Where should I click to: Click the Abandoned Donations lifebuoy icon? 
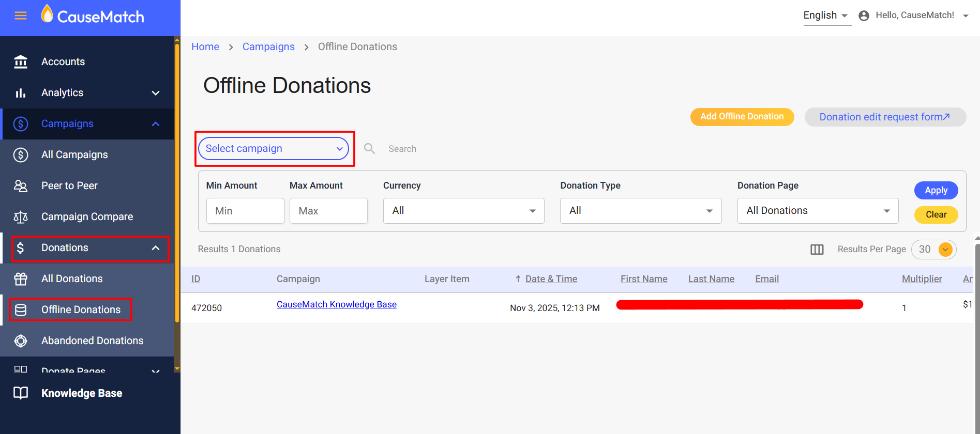[21, 341]
